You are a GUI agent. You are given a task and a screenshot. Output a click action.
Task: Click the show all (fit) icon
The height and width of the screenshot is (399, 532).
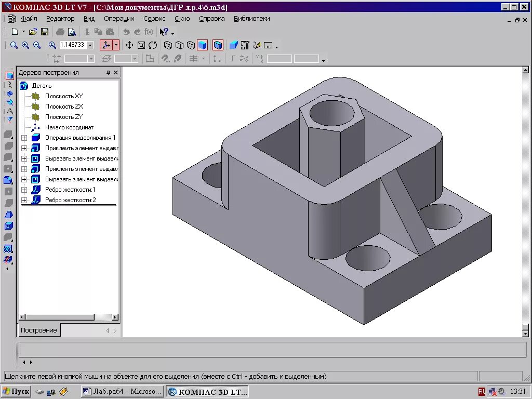pos(141,45)
